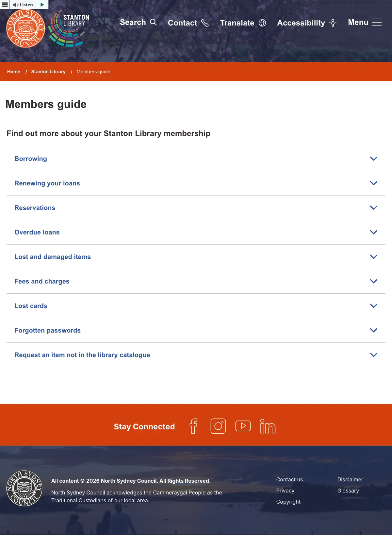Click the Stay Connected heading text
The width and height of the screenshot is (392, 535).
(144, 426)
